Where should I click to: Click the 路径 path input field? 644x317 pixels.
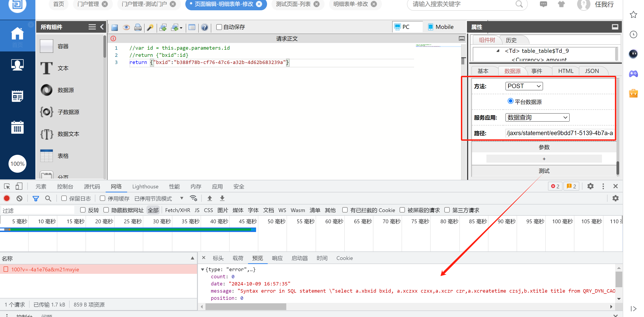pyautogui.click(x=560, y=133)
